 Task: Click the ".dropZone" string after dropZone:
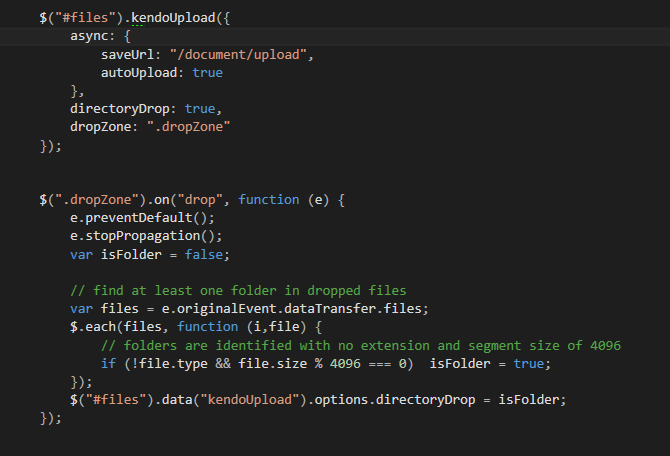click(x=188, y=127)
